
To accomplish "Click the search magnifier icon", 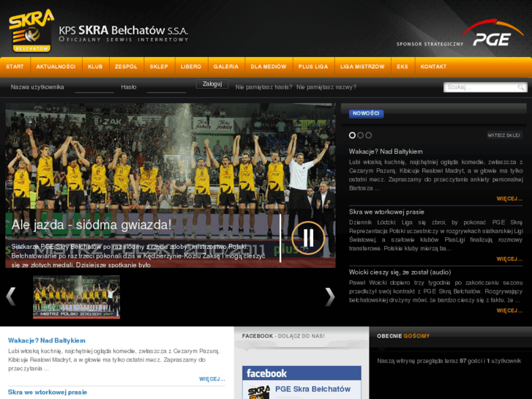I will [520, 87].
